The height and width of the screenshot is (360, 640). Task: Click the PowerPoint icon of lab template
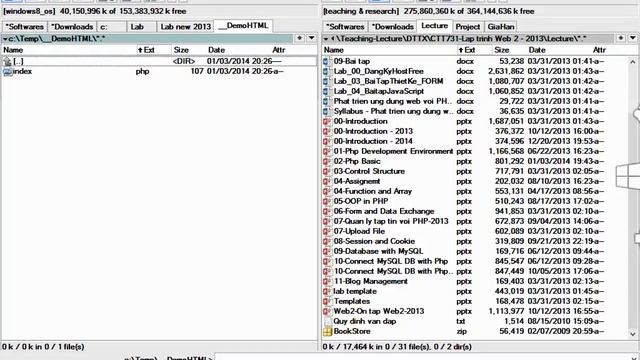coord(327,291)
